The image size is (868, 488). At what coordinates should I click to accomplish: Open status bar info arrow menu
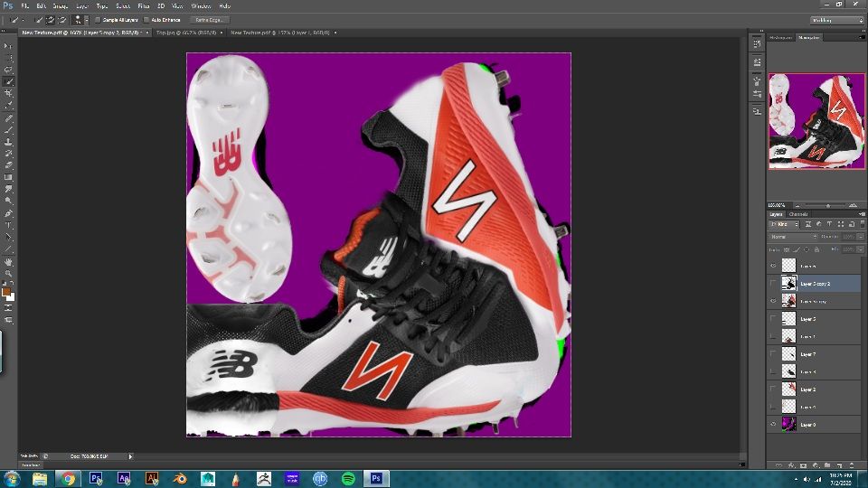point(130,456)
